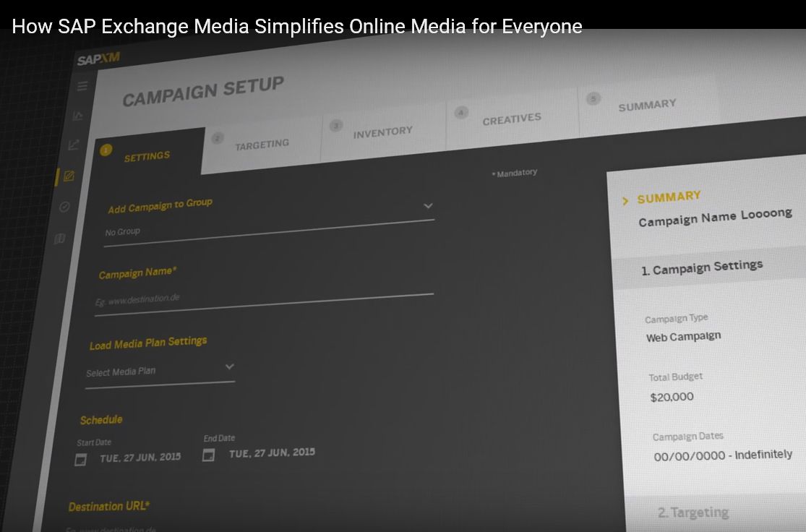
Task: Click the 'Campaign Dates' label in summary
Action: pyautogui.click(x=687, y=437)
